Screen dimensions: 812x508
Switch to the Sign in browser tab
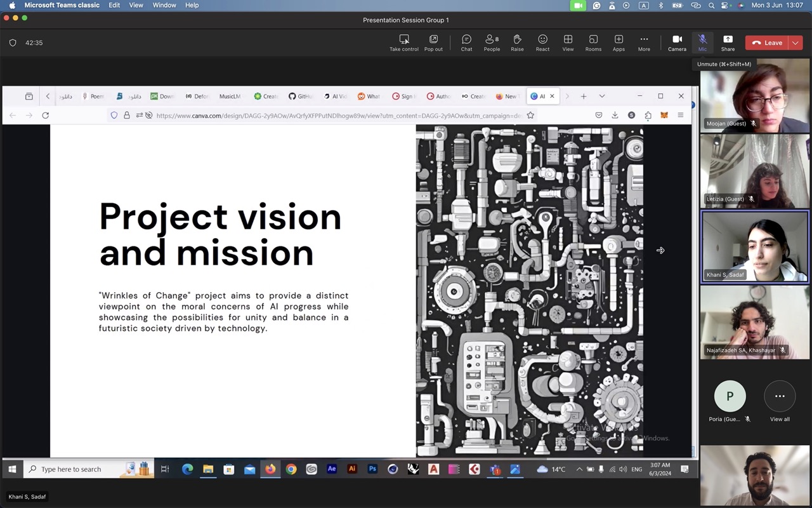click(403, 97)
